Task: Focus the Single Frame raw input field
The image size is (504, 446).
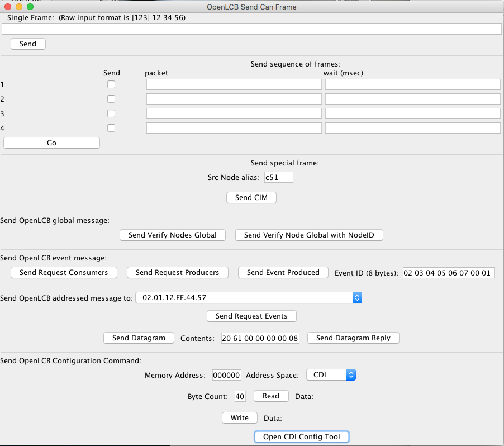Action: coord(251,29)
